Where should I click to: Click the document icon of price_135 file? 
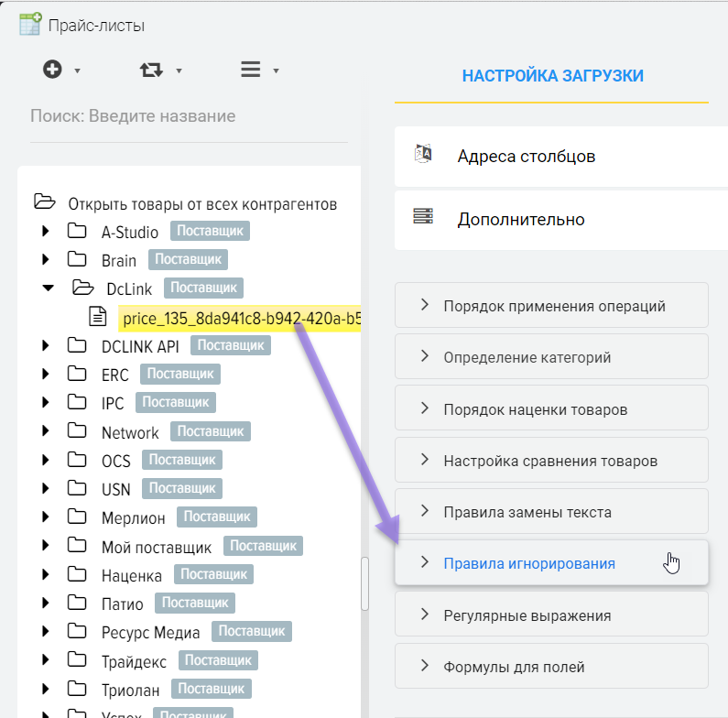[97, 317]
